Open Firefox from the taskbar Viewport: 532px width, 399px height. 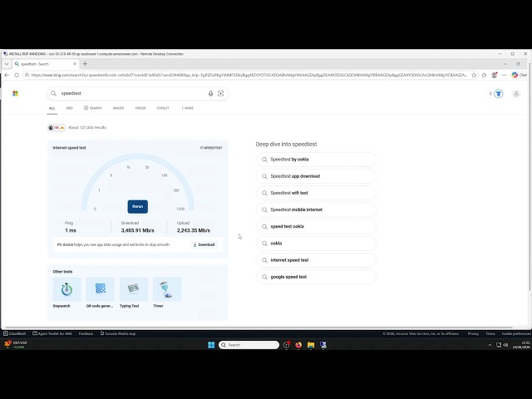[x=298, y=345]
